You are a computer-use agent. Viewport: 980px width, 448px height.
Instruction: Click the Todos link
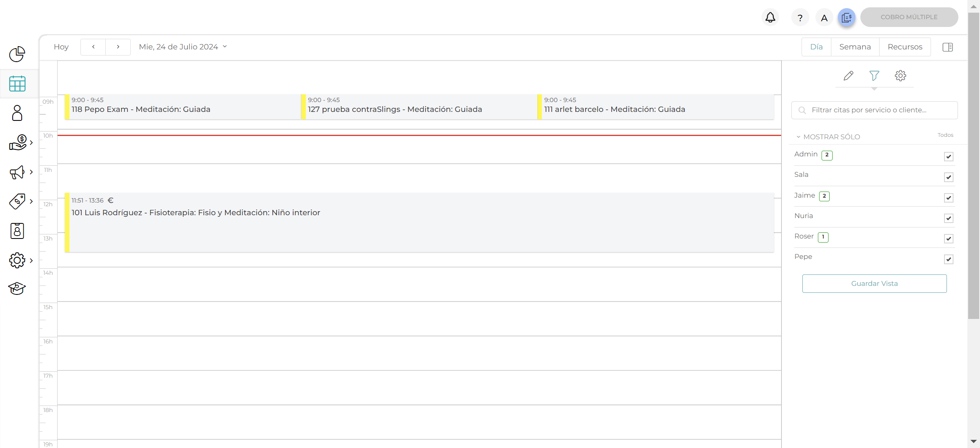pyautogui.click(x=945, y=135)
